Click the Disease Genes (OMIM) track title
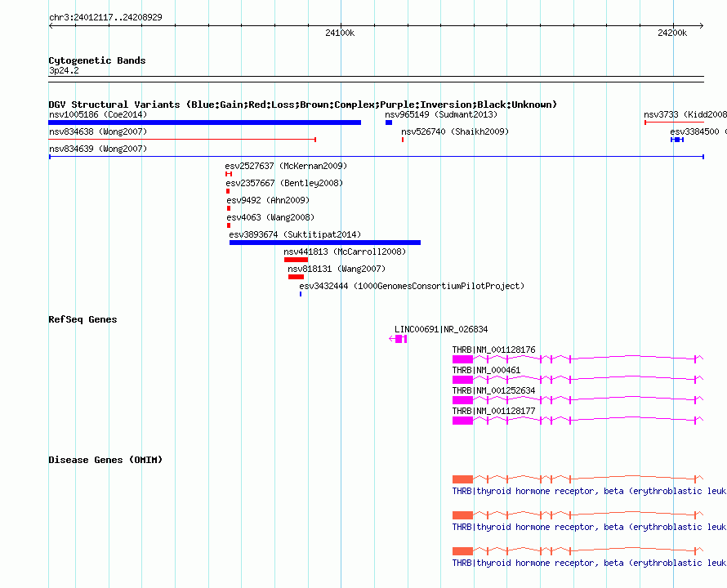The width and height of the screenshot is (727, 588). point(105,460)
